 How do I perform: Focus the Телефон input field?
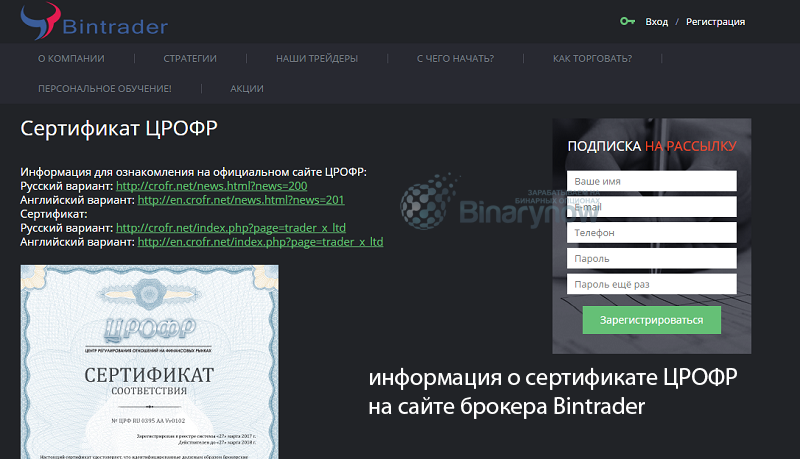pos(652,233)
